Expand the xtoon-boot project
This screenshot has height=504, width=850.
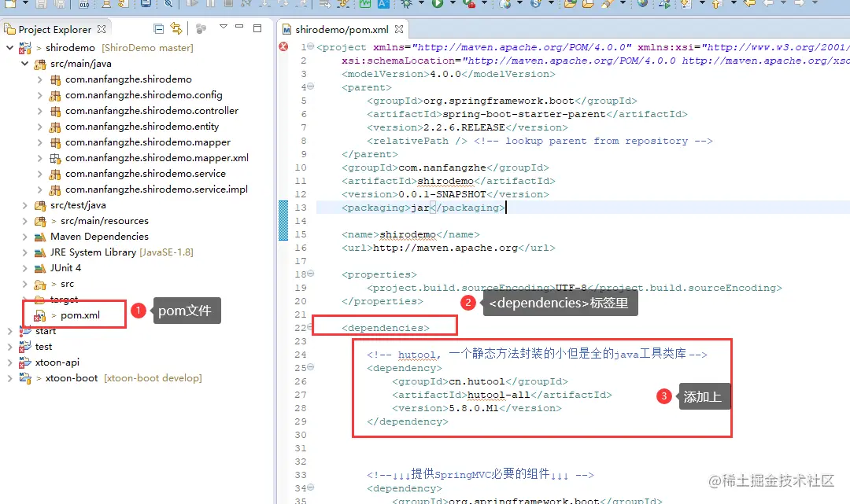click(x=9, y=378)
